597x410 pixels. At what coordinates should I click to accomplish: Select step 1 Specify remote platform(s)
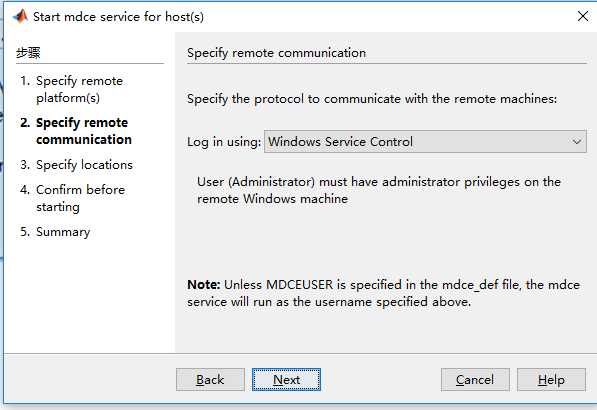(72, 89)
